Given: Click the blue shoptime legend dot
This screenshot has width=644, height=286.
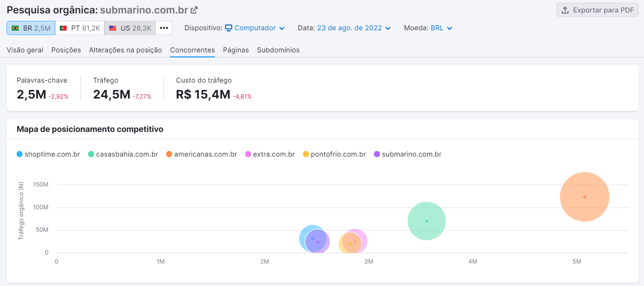Looking at the screenshot, I should pos(19,154).
